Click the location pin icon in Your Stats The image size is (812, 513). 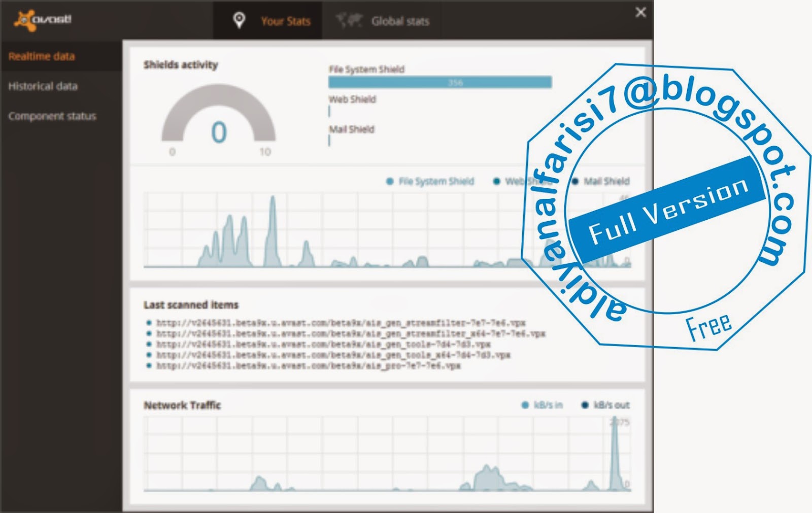point(239,20)
